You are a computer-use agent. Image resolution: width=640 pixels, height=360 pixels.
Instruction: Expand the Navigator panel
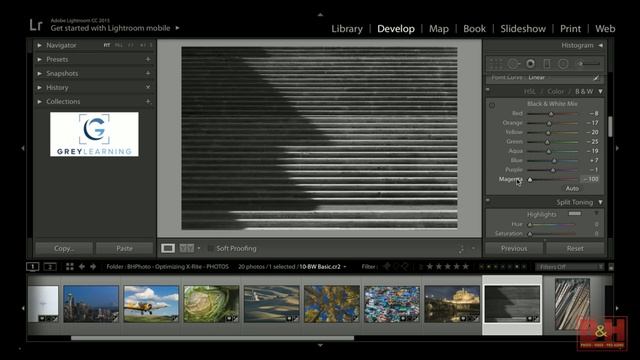coord(40,45)
